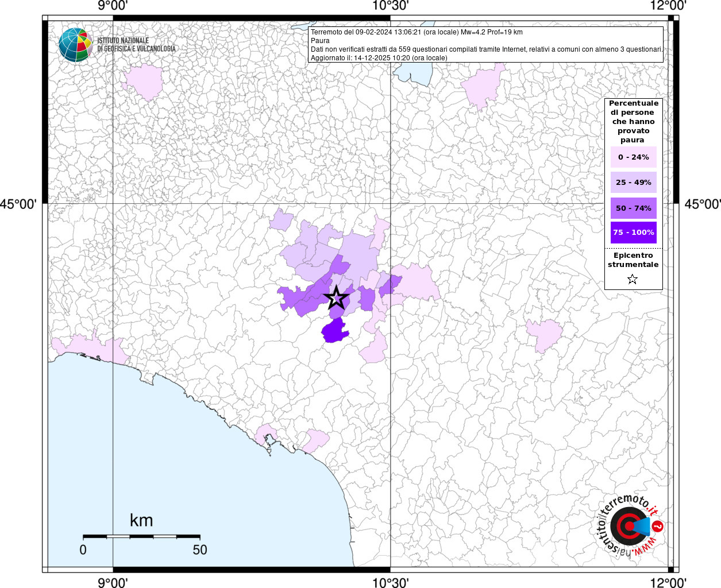This screenshot has height=588, width=721.
Task: Click the epicenter star on the map
Action: click(x=336, y=297)
